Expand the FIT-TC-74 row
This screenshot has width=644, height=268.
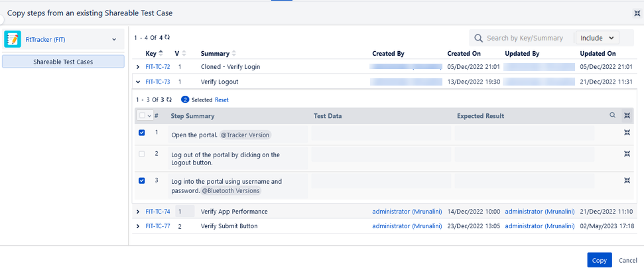138,212
